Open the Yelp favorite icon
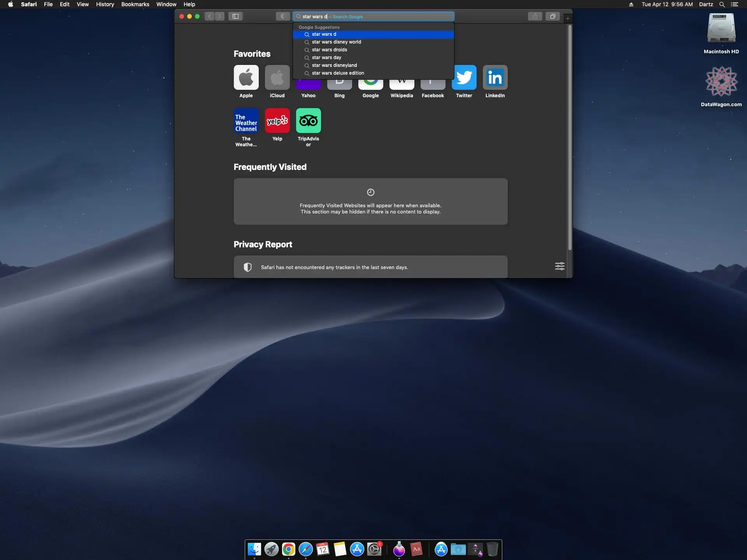Viewport: 747px width, 560px height. click(x=277, y=121)
